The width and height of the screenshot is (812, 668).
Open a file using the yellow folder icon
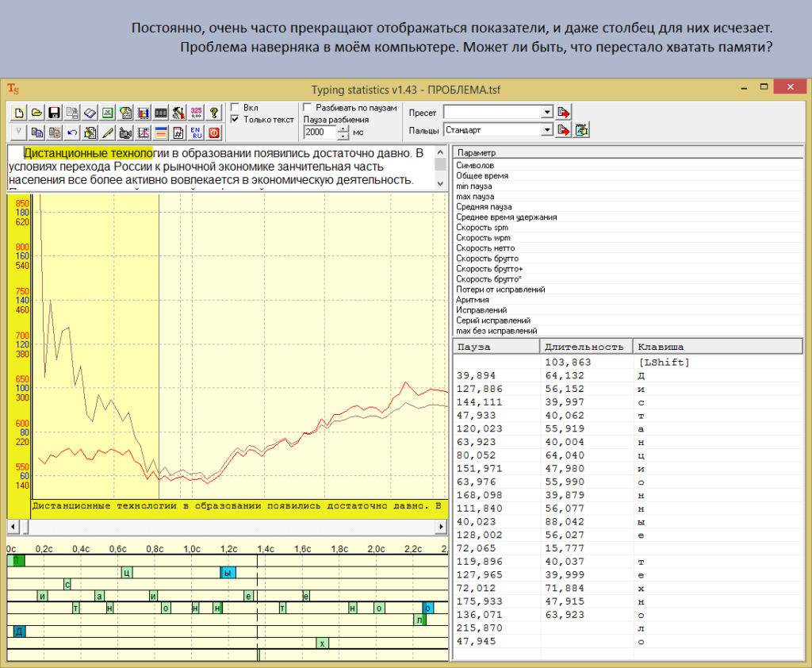(36, 113)
